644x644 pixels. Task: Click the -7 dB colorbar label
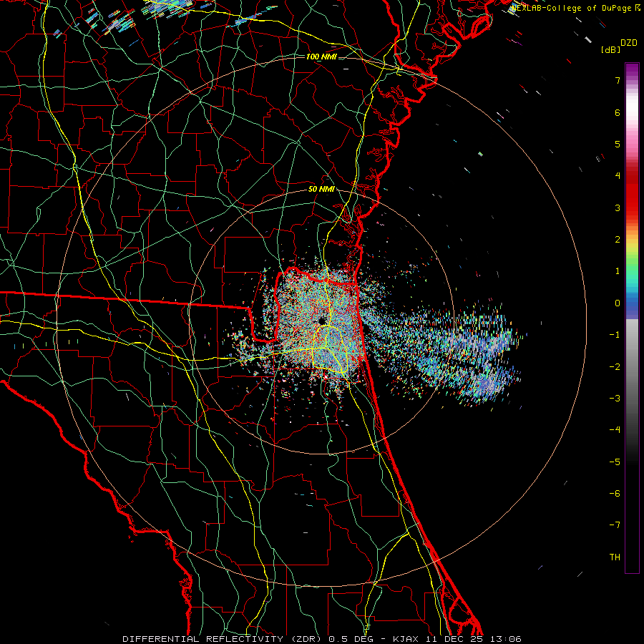(x=615, y=525)
